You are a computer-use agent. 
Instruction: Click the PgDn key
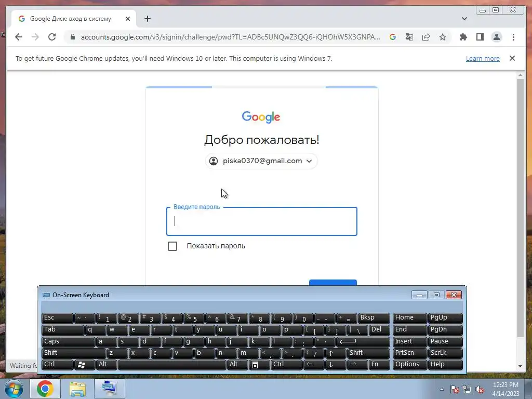(445, 330)
